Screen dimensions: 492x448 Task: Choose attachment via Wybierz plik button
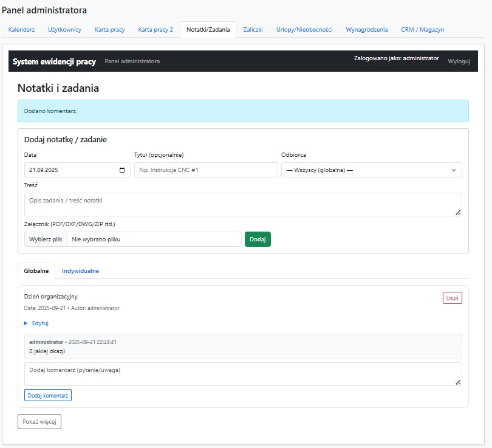[x=46, y=240]
